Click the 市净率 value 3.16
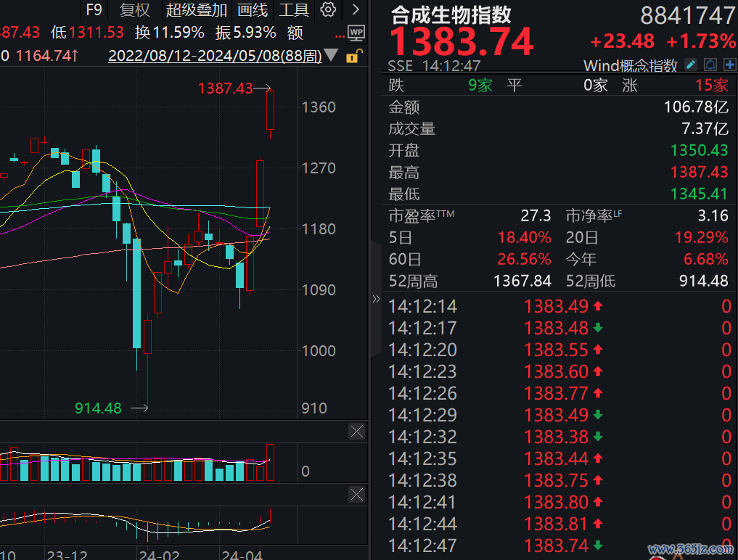 [713, 215]
